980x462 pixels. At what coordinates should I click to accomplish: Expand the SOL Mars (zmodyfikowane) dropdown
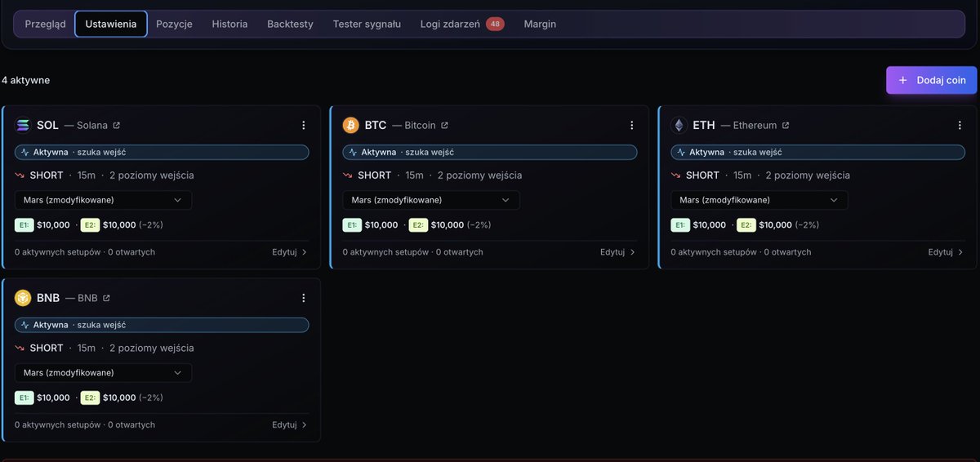104,200
